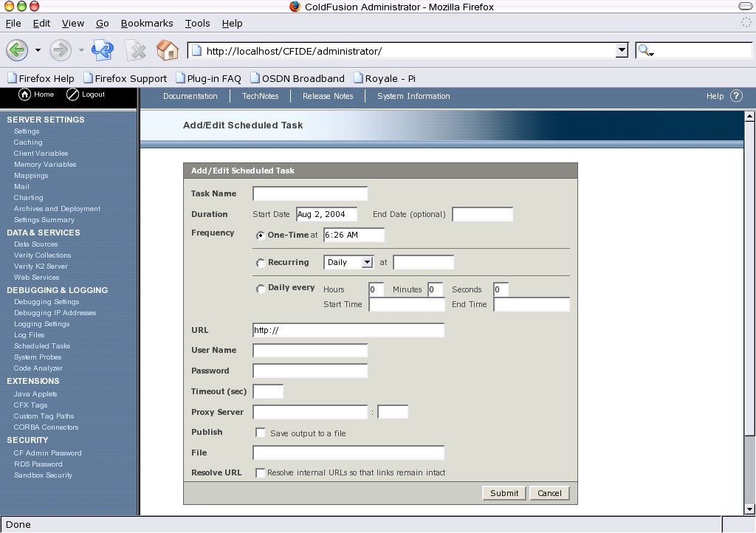Open the Bookmarks menu

pos(146,24)
